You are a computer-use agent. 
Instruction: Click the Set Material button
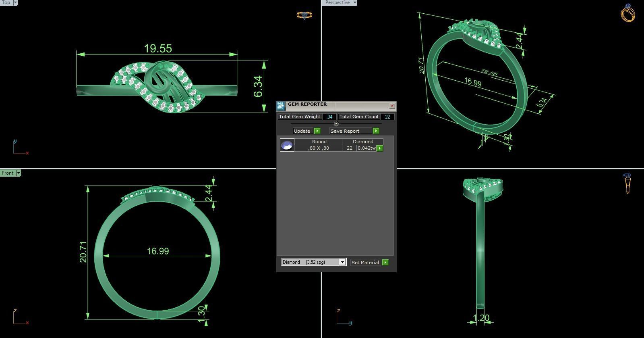point(366,263)
